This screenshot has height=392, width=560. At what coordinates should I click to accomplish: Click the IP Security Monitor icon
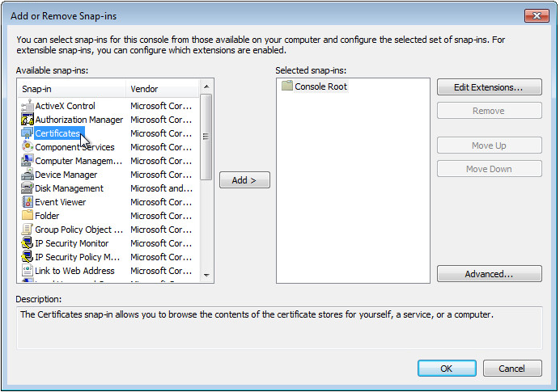pos(28,243)
